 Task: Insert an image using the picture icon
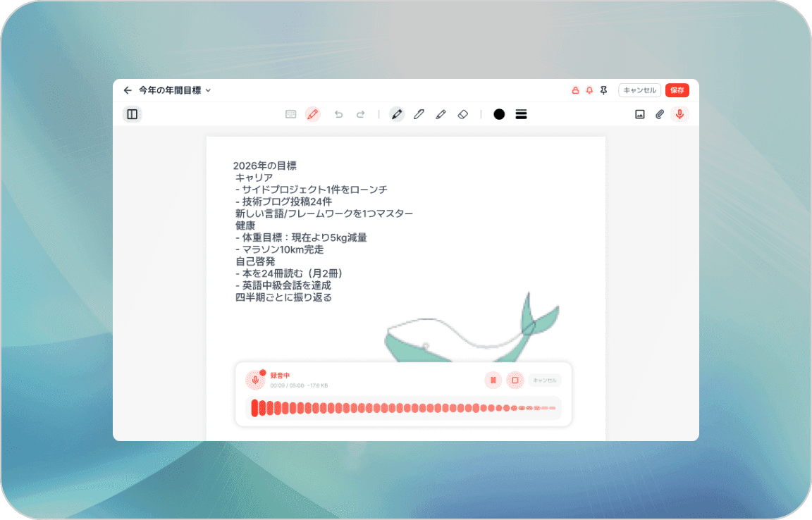point(639,114)
